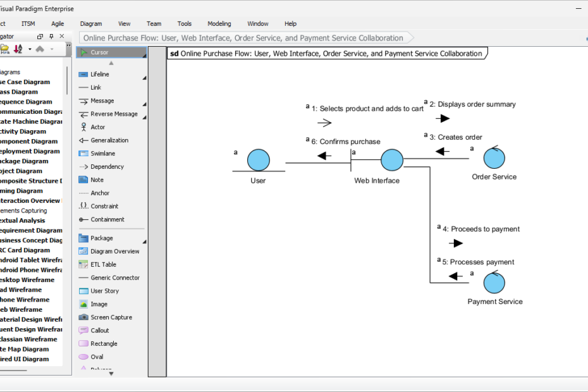Select the Actor tool
588x392 pixels.
(x=99, y=126)
